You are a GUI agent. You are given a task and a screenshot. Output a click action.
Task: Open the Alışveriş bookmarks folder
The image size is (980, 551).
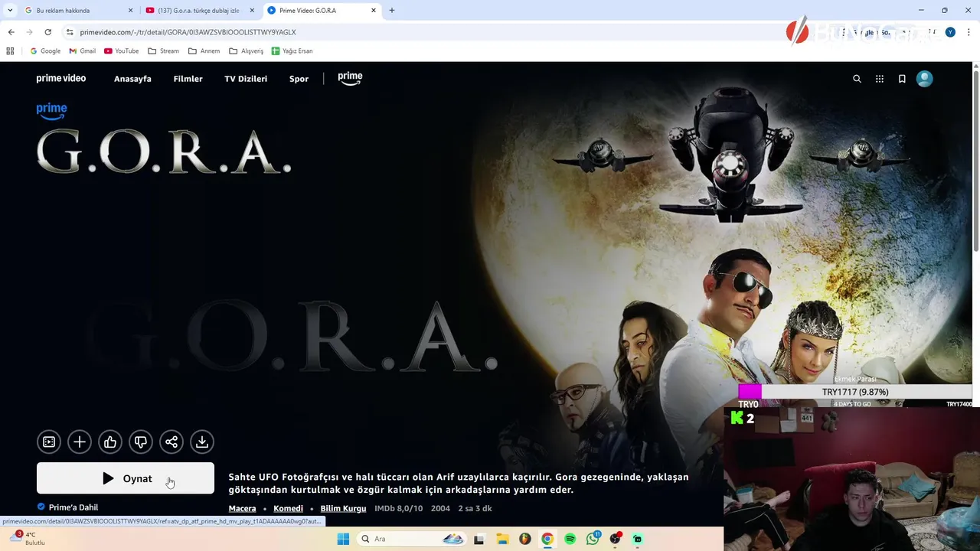coord(246,51)
